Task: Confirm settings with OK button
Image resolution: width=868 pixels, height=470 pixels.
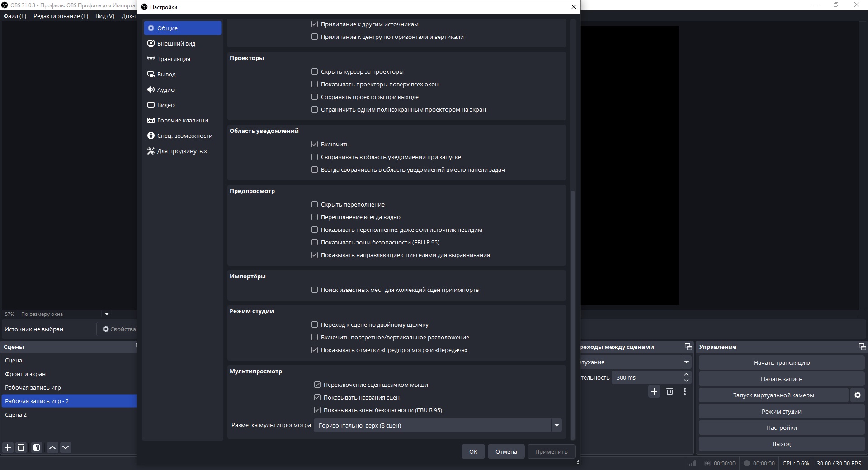Action: pyautogui.click(x=473, y=451)
